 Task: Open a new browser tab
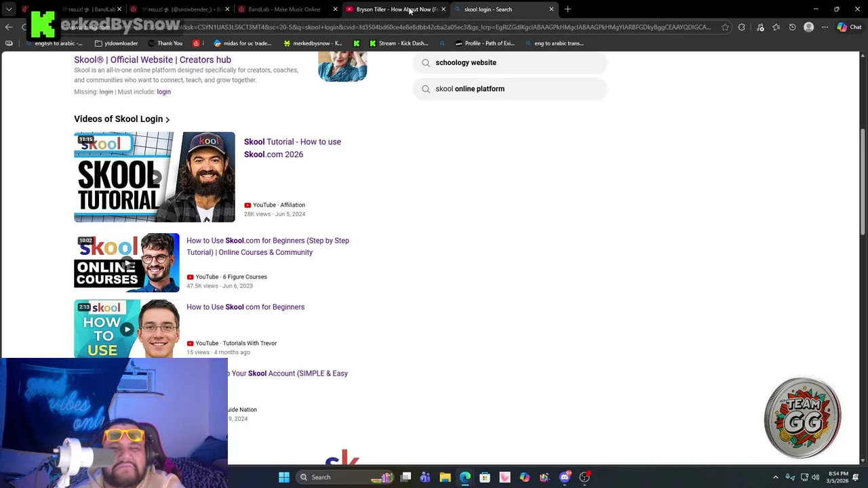coord(568,9)
